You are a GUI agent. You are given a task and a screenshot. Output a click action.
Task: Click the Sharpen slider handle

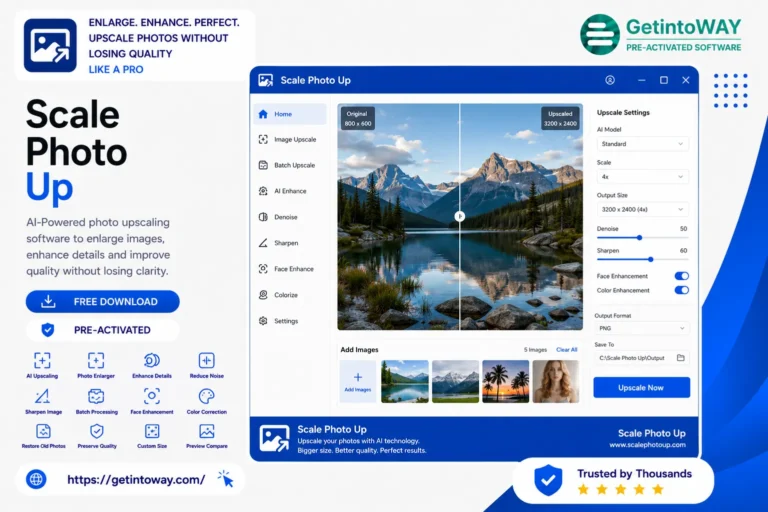(x=650, y=259)
